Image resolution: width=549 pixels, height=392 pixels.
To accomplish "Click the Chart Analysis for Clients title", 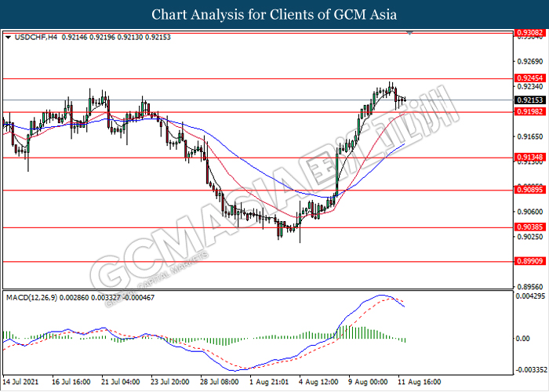I will pyautogui.click(x=274, y=15).
